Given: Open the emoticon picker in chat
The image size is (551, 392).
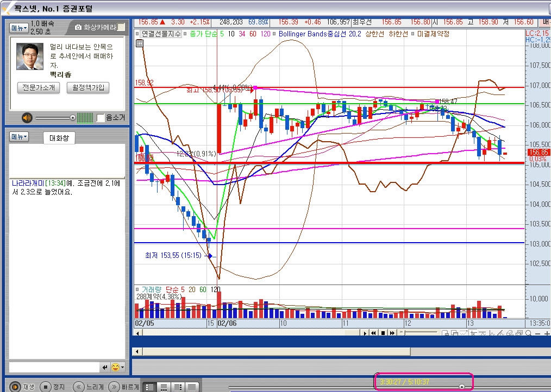Looking at the screenshot, I should 116,368.
